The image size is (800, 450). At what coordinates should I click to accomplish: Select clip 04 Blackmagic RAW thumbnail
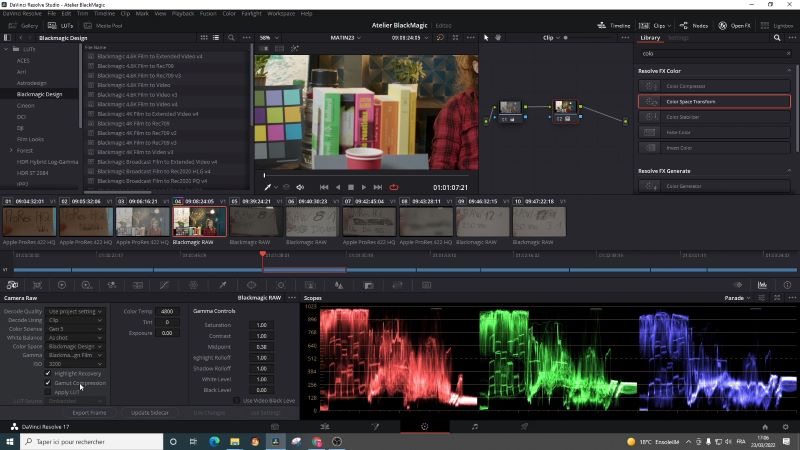(x=199, y=221)
